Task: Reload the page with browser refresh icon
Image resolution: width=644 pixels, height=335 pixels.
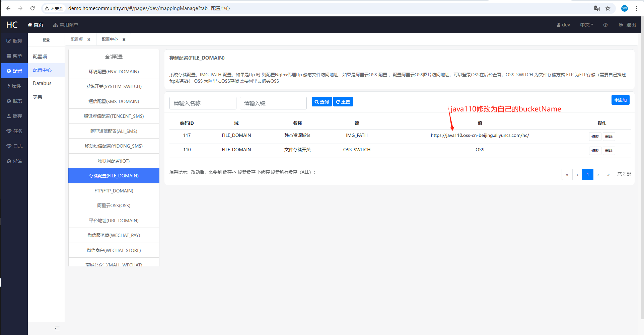Action: pyautogui.click(x=32, y=8)
